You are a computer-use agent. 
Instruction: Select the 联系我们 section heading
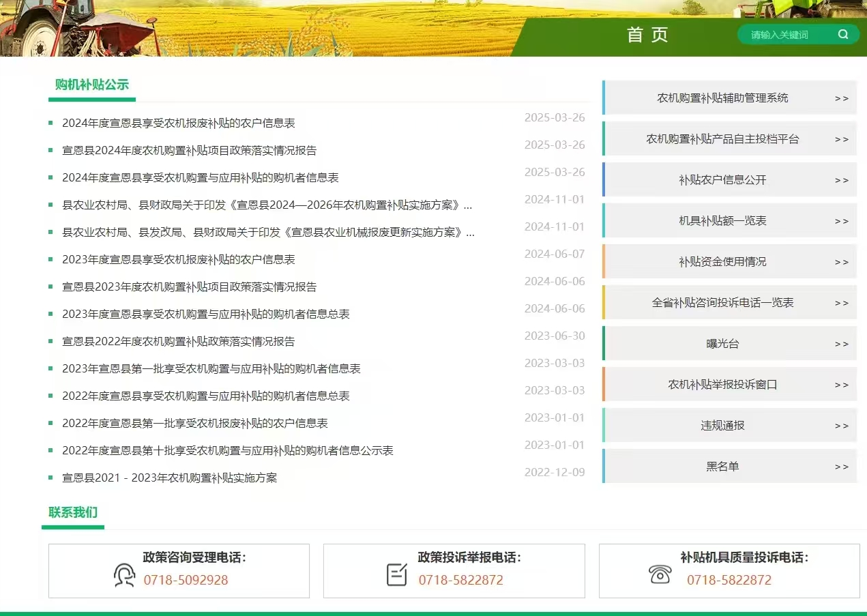point(73,512)
